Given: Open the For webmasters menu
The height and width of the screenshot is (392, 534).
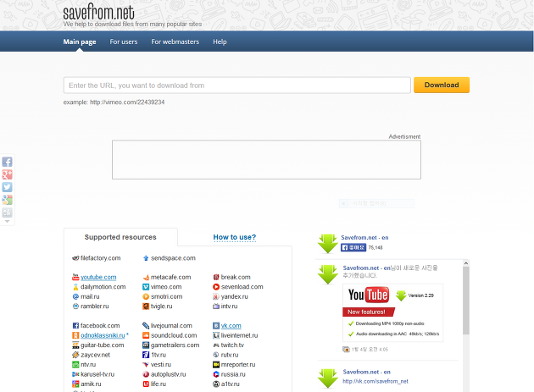Looking at the screenshot, I should coord(175,41).
